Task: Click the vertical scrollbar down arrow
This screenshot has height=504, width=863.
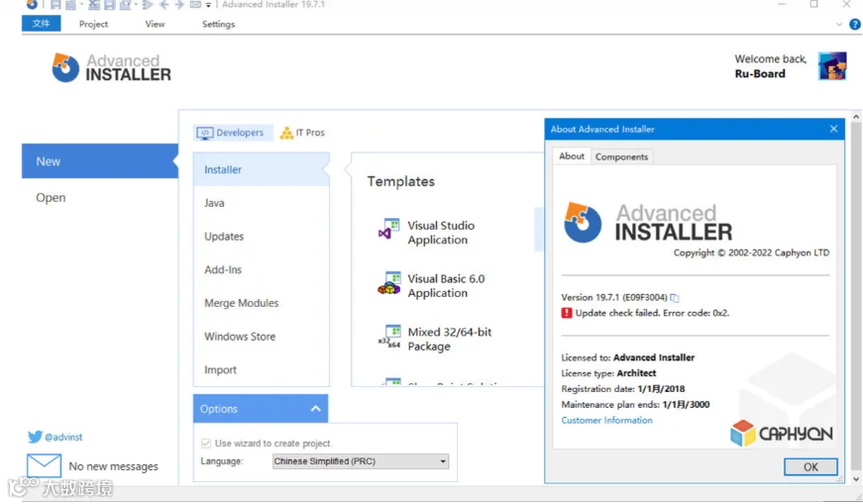Action: [856, 478]
